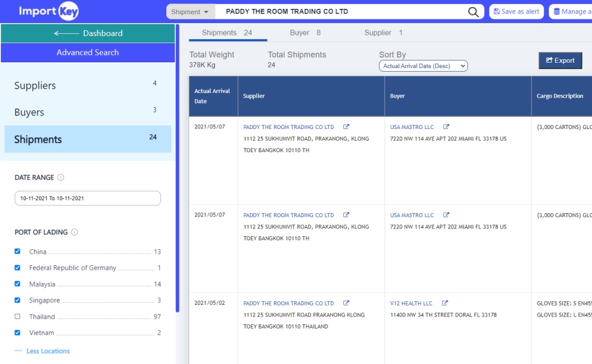This screenshot has width=592, height=364.
Task: Click external link icon beside first USA MASTRO LLC
Action: click(446, 127)
